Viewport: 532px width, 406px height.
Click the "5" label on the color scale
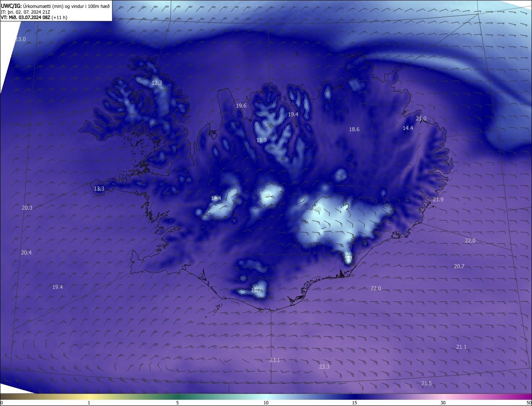click(x=177, y=403)
